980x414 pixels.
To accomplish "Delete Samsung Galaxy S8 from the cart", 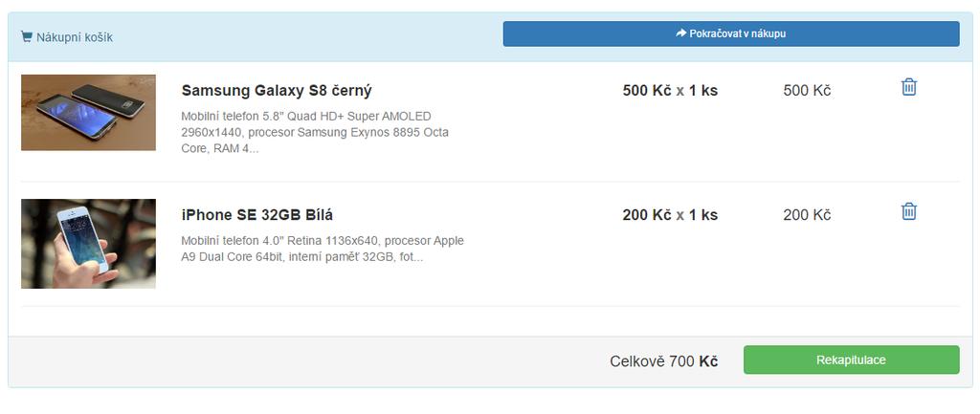I will (909, 87).
